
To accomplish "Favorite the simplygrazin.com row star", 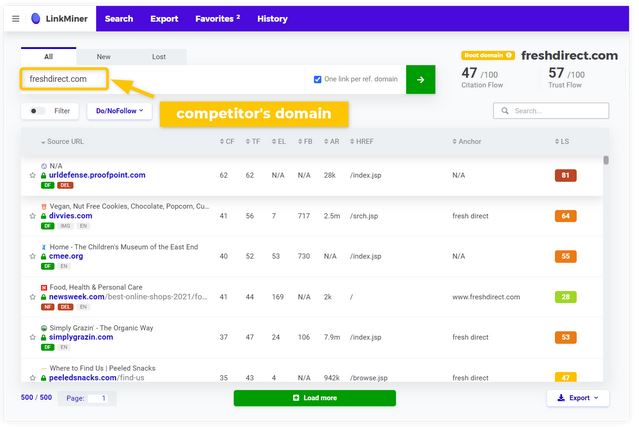I will [33, 337].
